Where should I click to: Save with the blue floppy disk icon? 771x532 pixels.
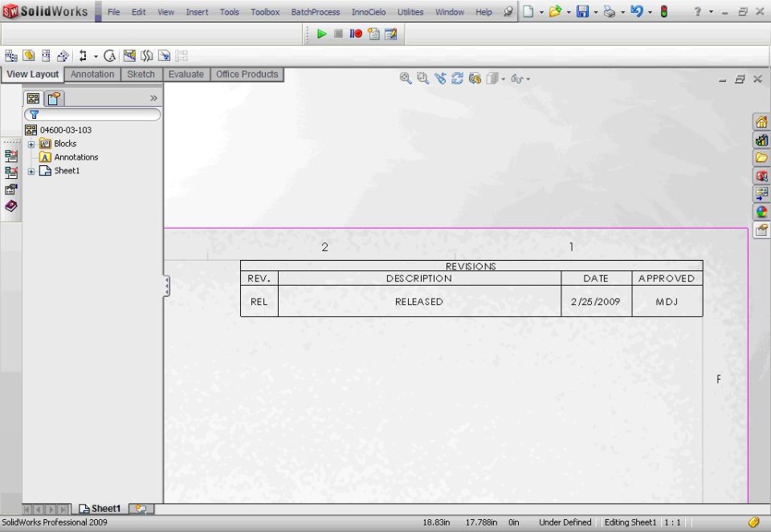(583, 11)
